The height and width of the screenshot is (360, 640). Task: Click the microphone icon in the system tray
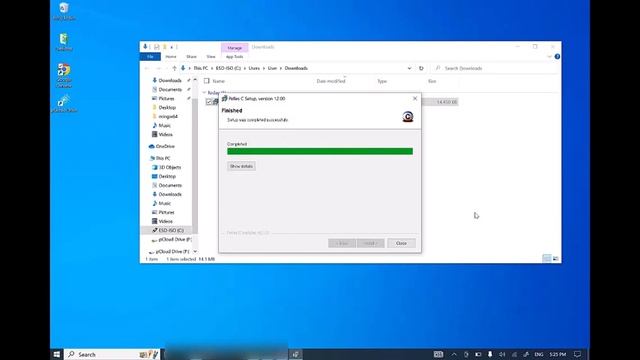490,354
